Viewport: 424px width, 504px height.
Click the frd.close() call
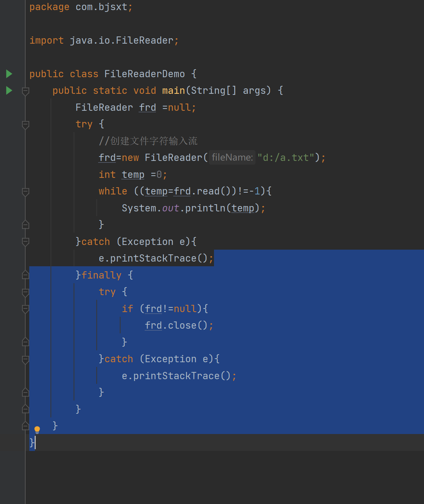(x=179, y=325)
